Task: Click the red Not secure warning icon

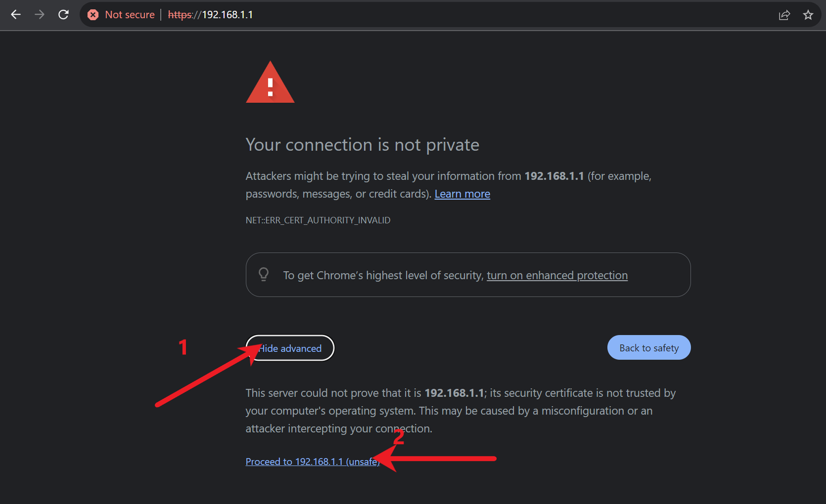Action: point(93,15)
